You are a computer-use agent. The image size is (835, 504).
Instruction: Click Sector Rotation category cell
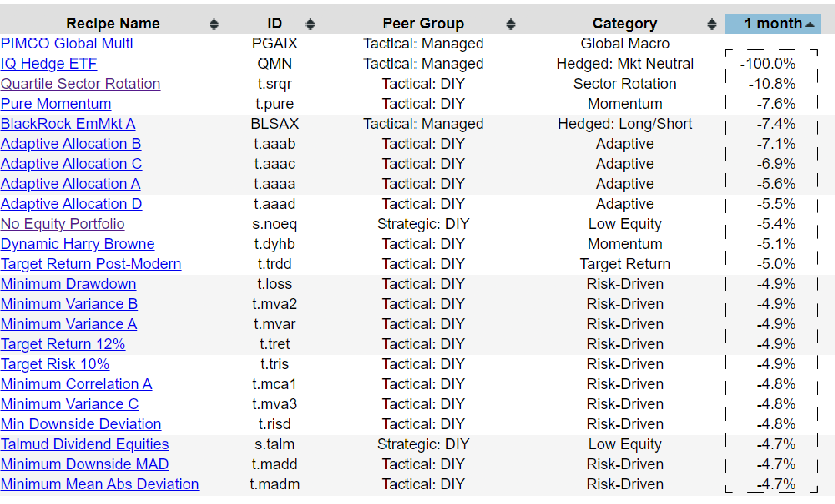click(625, 83)
